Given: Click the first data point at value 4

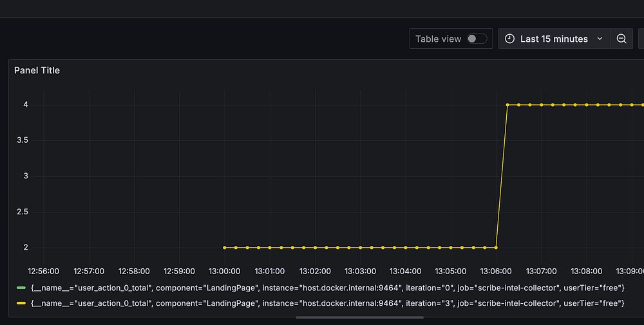Looking at the screenshot, I should tap(507, 104).
